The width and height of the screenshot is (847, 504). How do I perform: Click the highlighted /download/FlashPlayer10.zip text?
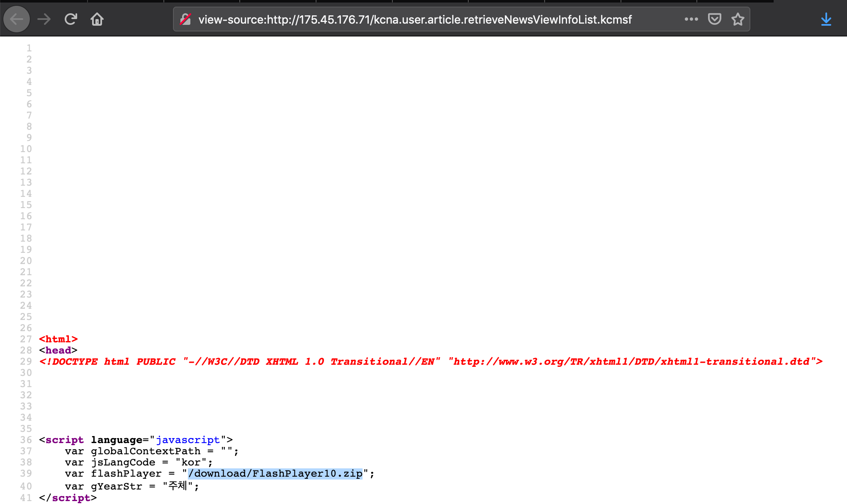coord(275,474)
